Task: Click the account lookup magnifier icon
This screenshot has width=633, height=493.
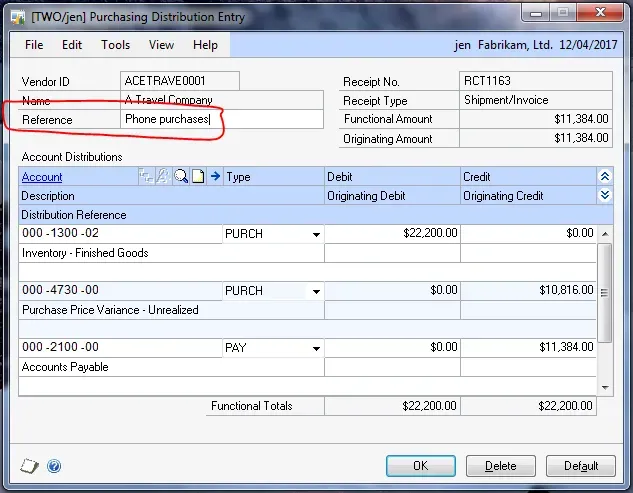Action: click(181, 177)
